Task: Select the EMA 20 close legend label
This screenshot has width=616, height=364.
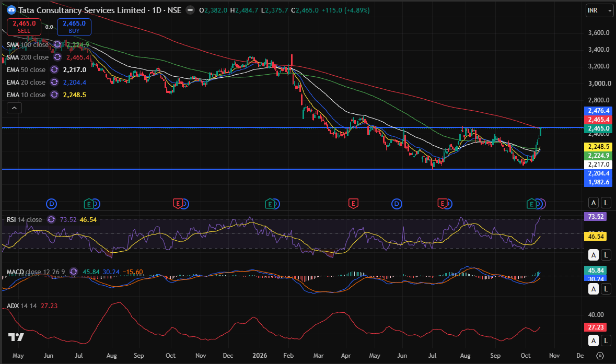Action: 26,83
